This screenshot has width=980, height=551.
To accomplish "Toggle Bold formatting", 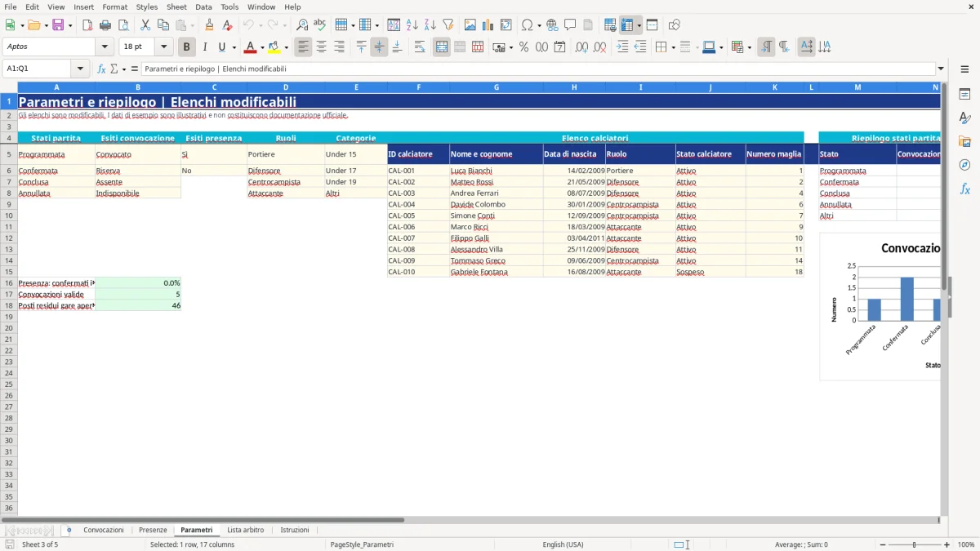I will pos(187,47).
